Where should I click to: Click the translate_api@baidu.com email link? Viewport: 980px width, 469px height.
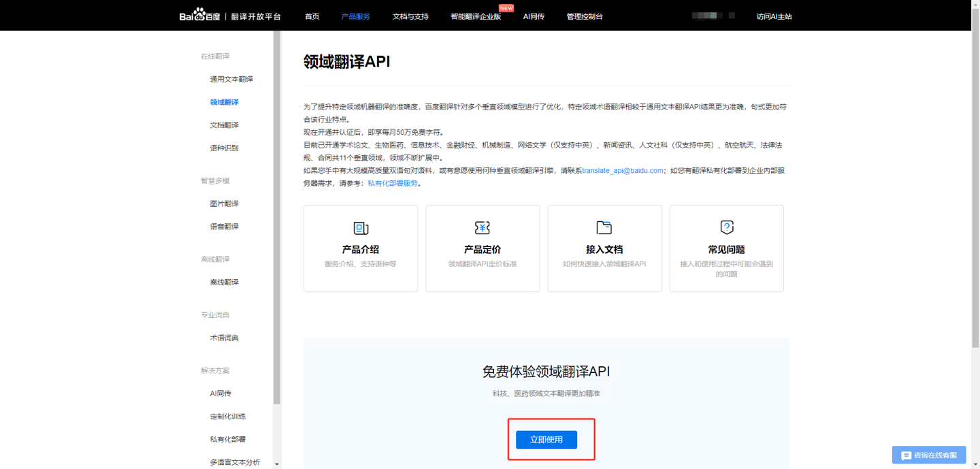(623, 170)
